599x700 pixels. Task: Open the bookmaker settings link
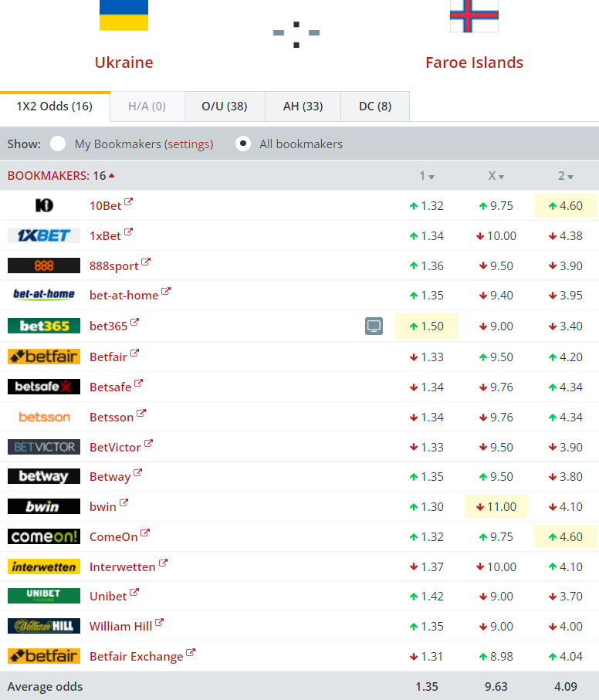(x=189, y=144)
